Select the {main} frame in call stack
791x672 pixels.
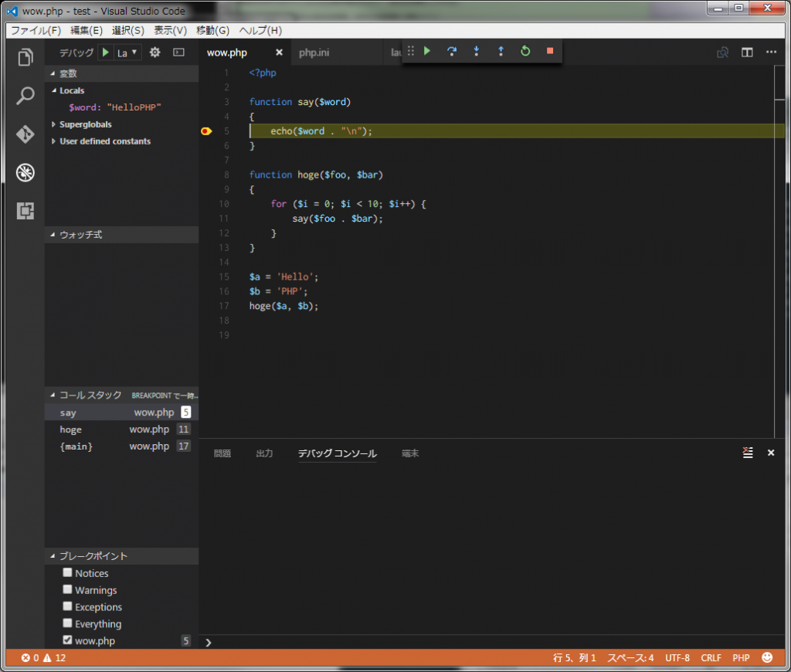click(121, 446)
